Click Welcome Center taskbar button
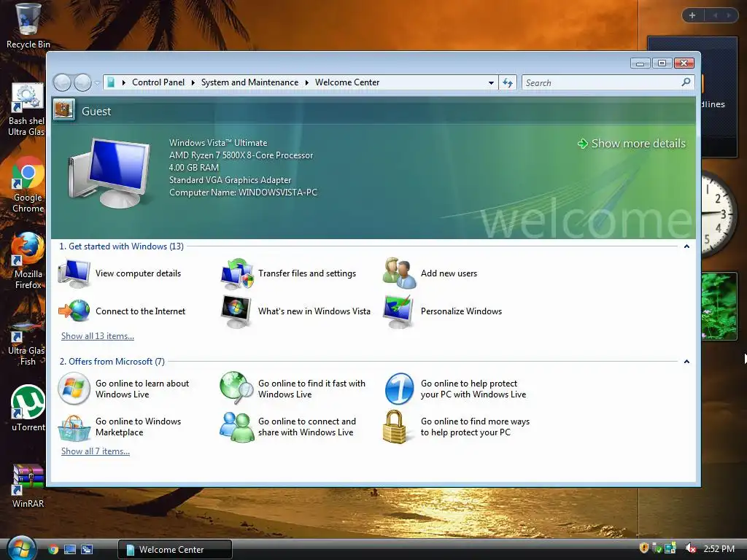Viewport: 747px width, 560px height. (175, 550)
